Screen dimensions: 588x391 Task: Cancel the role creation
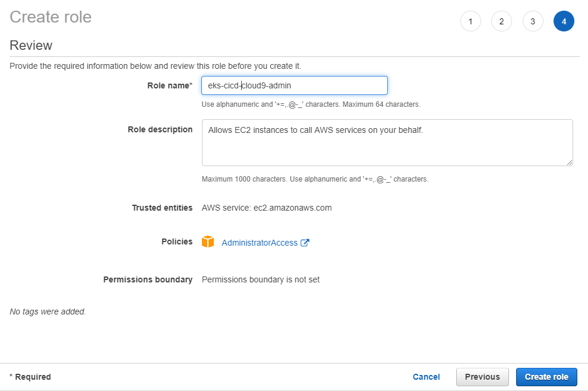click(x=426, y=377)
